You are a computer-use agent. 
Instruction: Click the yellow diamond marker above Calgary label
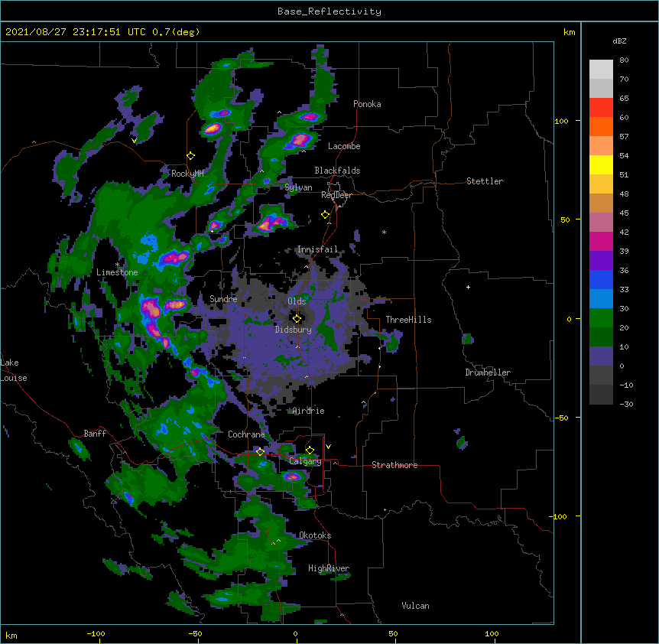click(x=310, y=450)
